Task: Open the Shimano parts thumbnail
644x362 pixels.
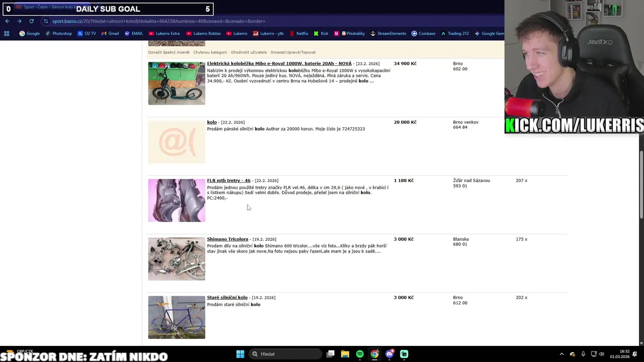Action: (x=177, y=259)
